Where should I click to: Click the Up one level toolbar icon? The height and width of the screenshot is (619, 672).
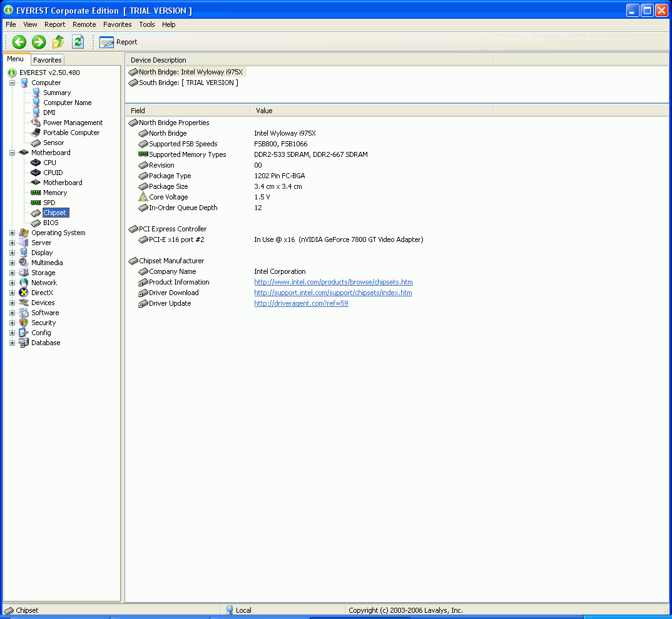point(58,42)
